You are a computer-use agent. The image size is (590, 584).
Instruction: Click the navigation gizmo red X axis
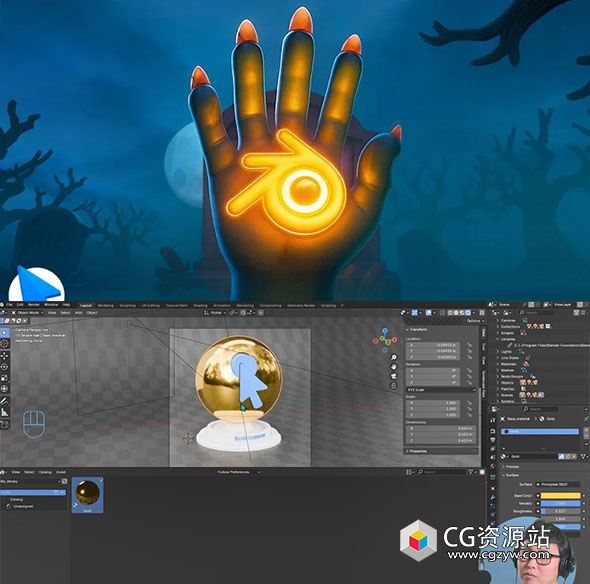(x=394, y=340)
